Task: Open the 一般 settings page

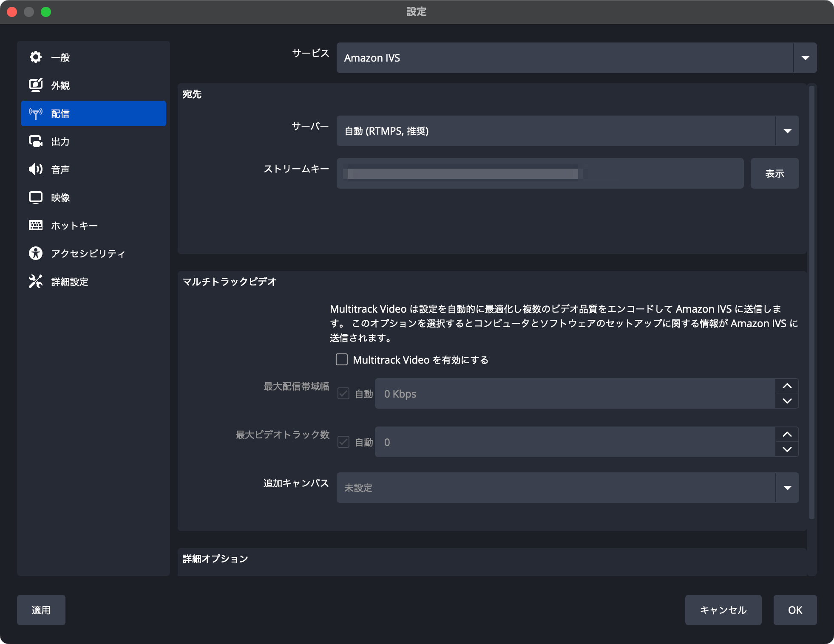Action: click(x=94, y=57)
